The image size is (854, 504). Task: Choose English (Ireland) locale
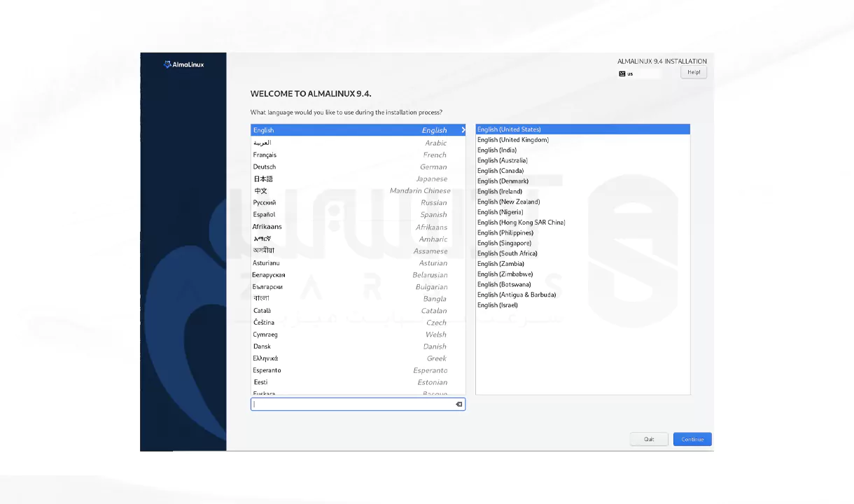(x=582, y=191)
